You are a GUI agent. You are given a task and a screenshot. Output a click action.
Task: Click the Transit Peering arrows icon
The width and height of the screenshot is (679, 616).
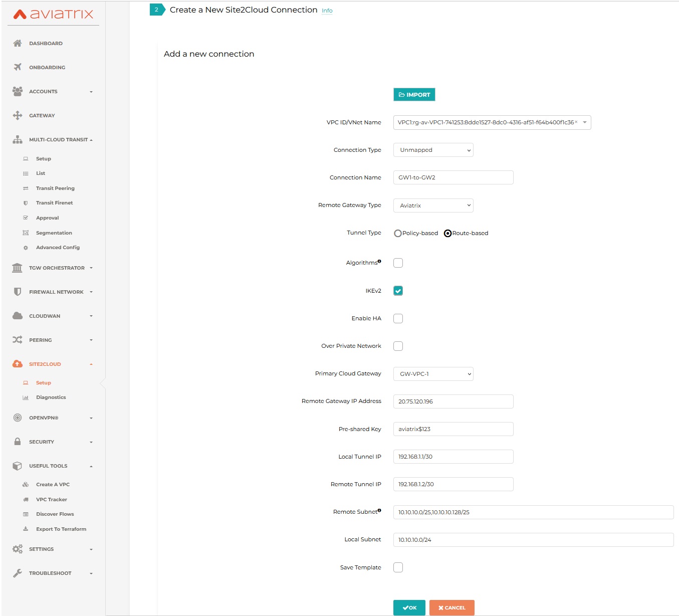[x=26, y=188]
